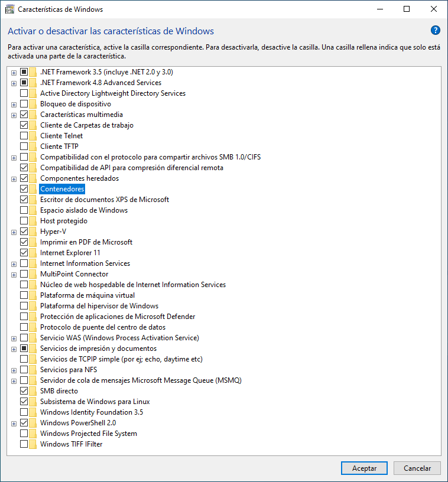
Task: Click folder icon beside Internet Information Services row
Action: 33,263
